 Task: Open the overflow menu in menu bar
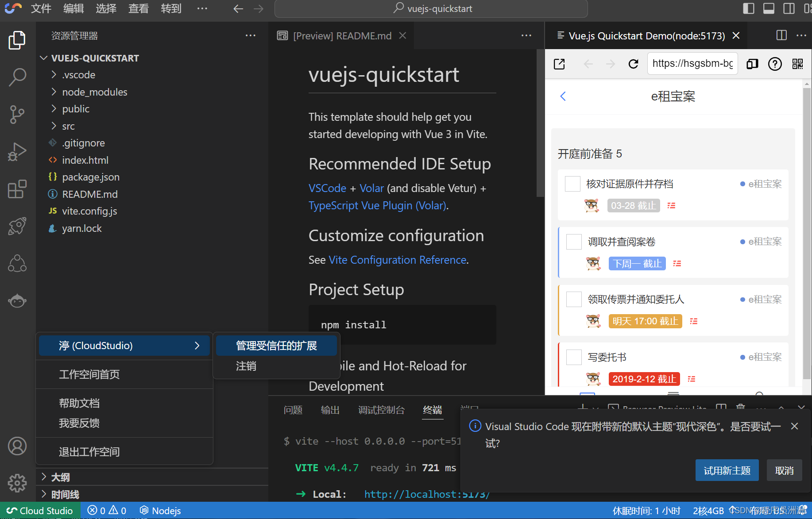202,8
